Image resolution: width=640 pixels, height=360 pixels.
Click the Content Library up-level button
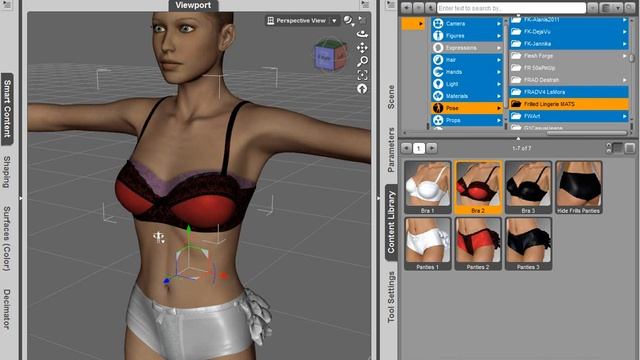tap(430, 8)
